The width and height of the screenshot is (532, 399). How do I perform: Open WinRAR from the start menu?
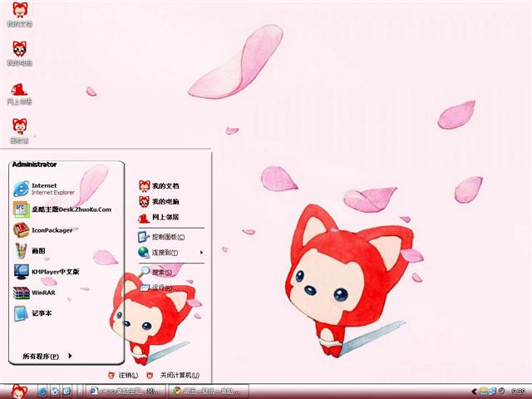(34, 293)
